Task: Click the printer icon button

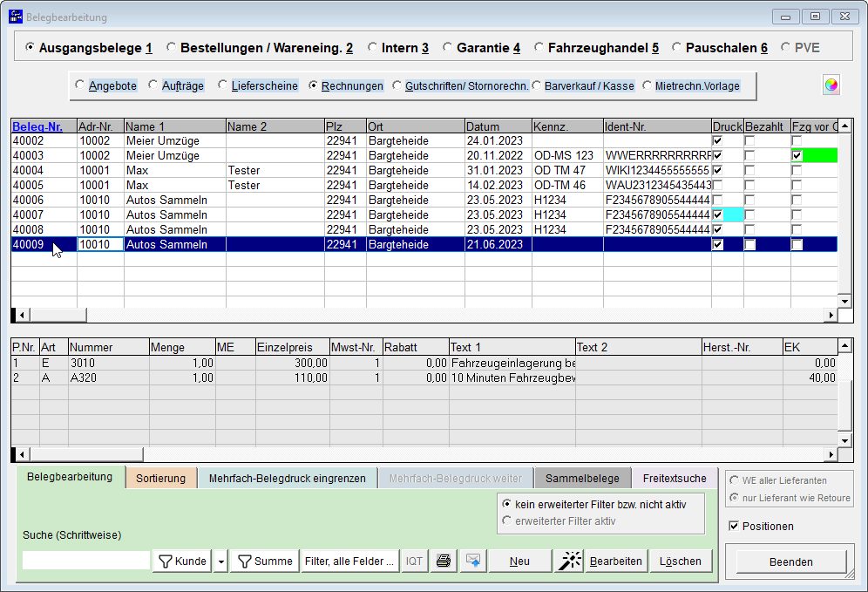Action: pos(444,561)
